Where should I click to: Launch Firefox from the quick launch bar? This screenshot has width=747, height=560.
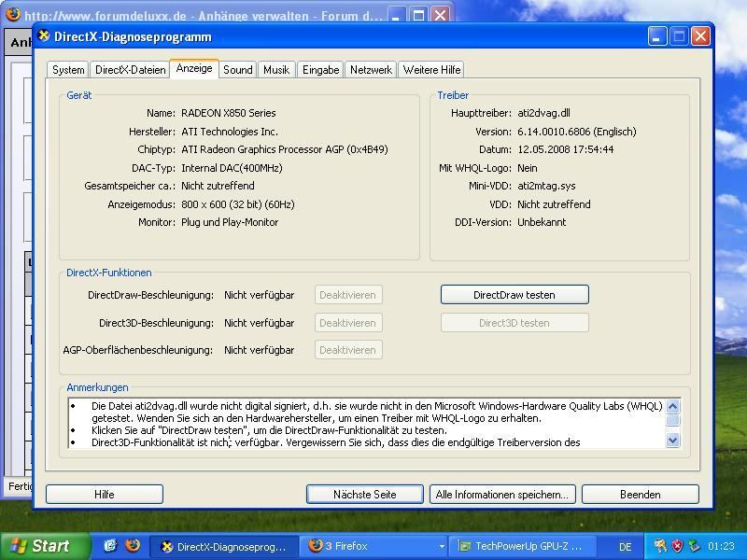click(x=133, y=546)
